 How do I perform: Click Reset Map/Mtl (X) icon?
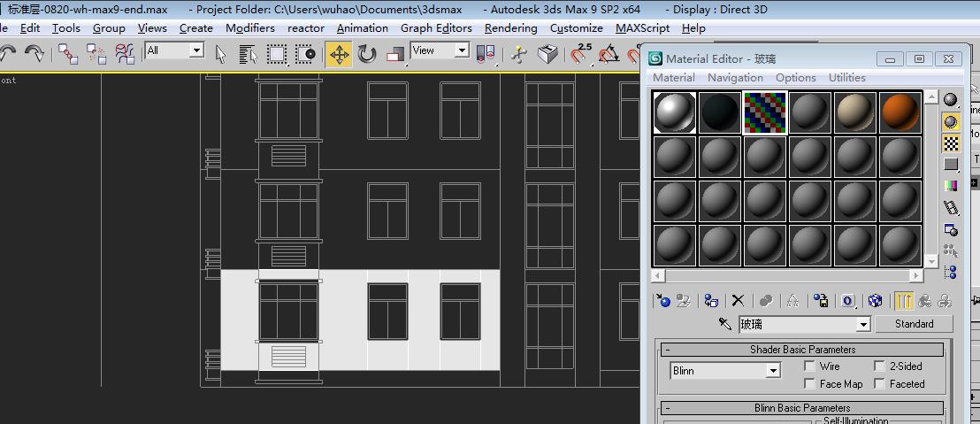[x=739, y=301]
